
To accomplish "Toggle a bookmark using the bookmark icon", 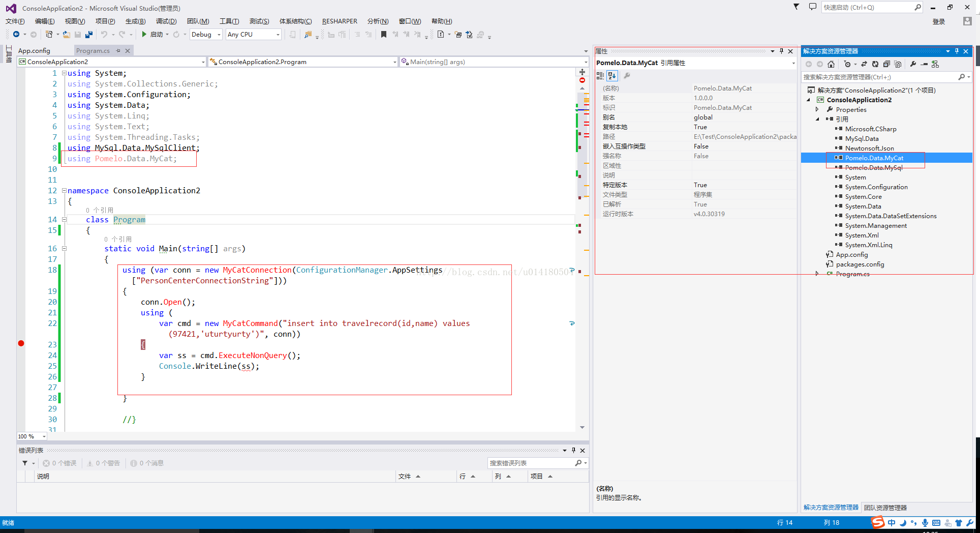I will [384, 34].
